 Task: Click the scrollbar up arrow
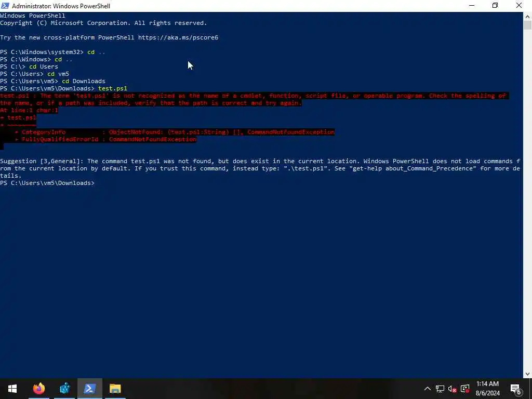(x=528, y=16)
